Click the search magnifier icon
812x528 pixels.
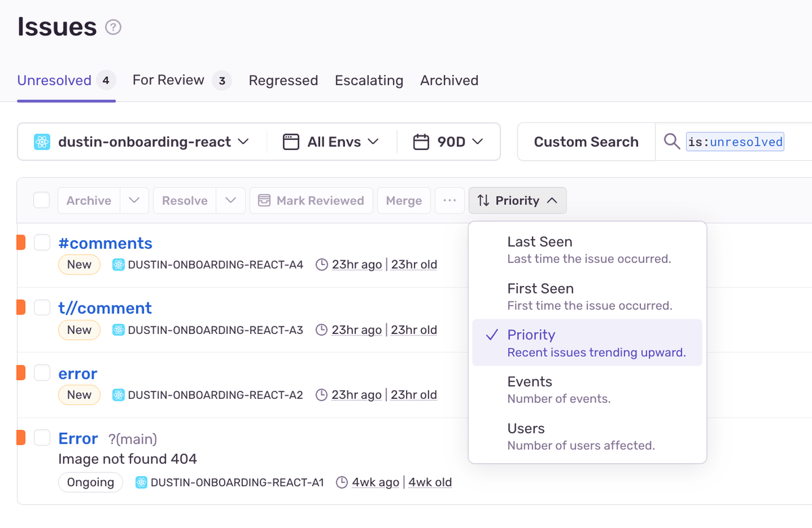pyautogui.click(x=671, y=141)
